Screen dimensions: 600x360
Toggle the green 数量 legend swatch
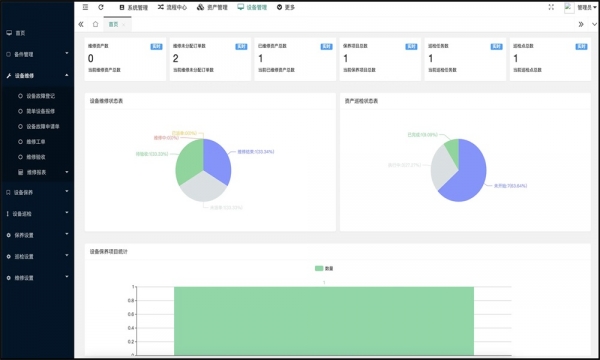pos(319,269)
